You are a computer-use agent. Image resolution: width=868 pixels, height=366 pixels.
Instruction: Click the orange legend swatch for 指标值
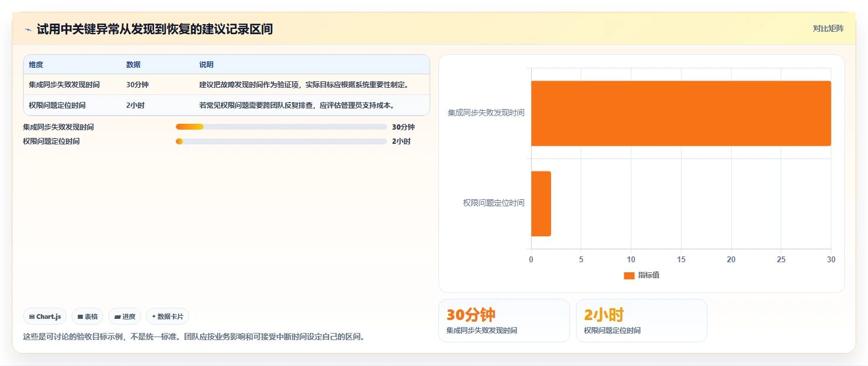pos(629,275)
